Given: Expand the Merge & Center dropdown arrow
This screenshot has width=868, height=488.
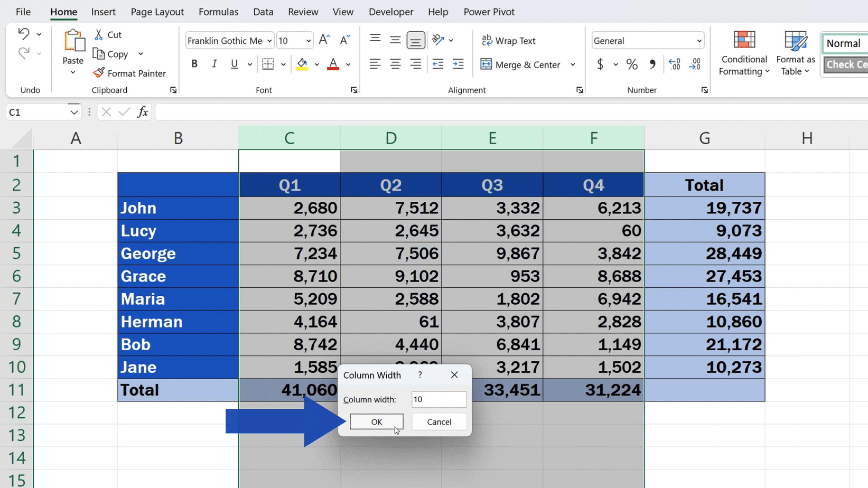Looking at the screenshot, I should pyautogui.click(x=573, y=64).
